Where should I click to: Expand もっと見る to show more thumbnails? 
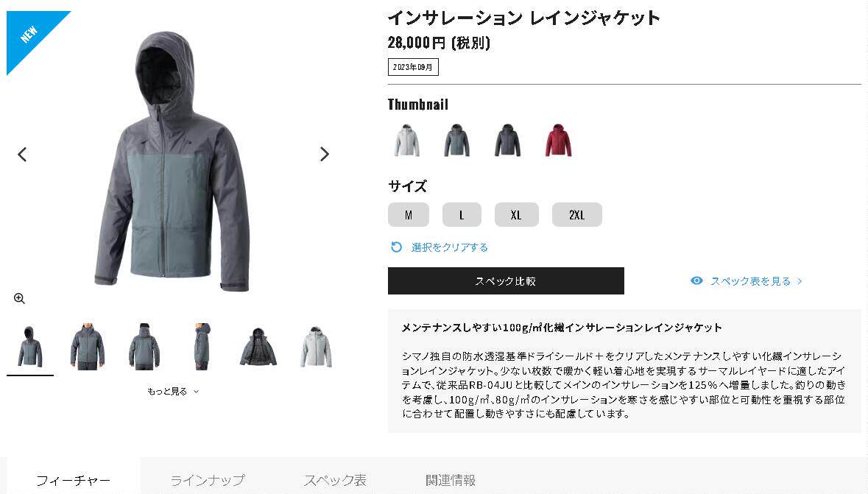tap(173, 391)
